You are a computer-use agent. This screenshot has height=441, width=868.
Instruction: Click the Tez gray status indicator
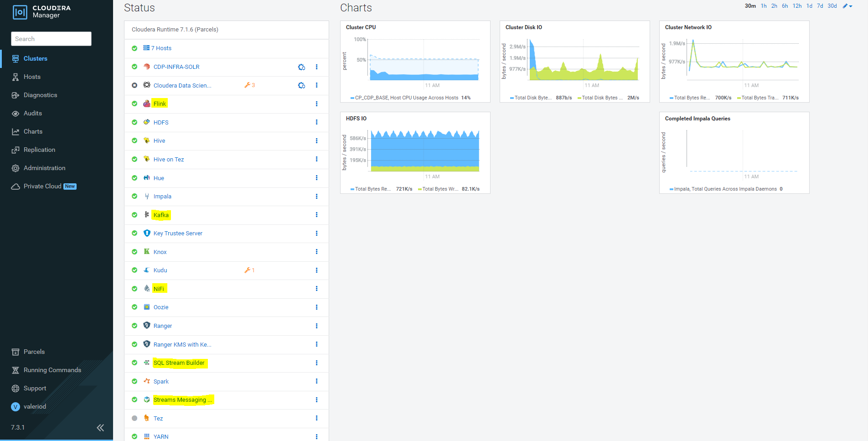[134, 418]
